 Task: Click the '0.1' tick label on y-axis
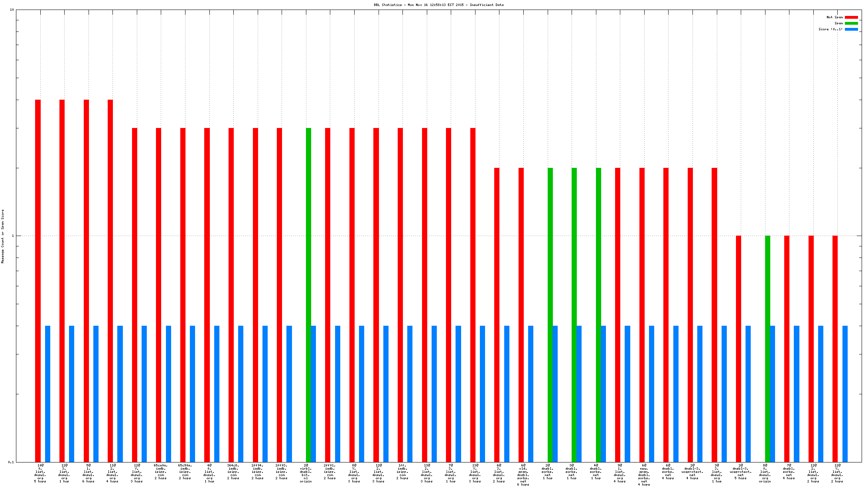tap(11, 462)
